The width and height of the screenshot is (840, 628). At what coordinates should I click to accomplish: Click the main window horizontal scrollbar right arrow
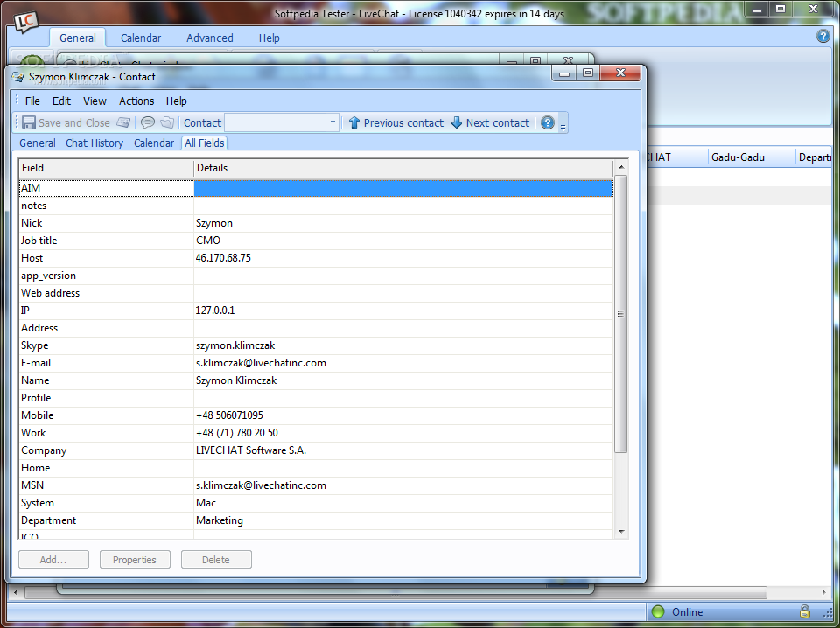(x=823, y=592)
